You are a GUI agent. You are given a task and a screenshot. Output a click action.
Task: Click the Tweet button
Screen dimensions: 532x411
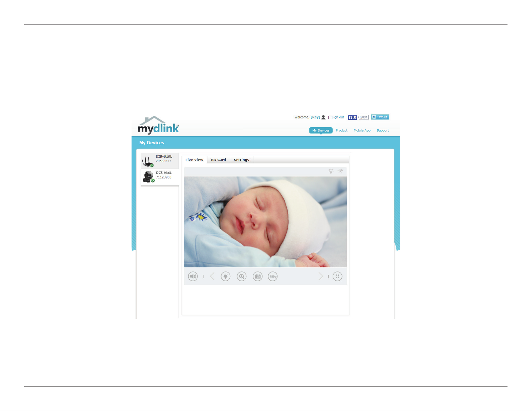click(380, 117)
